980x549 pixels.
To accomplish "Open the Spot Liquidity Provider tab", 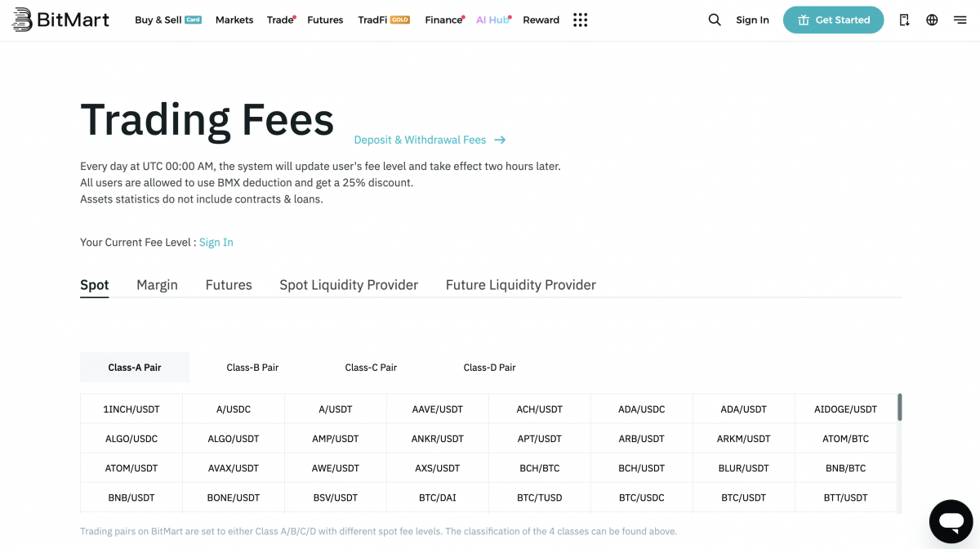I will (x=349, y=284).
